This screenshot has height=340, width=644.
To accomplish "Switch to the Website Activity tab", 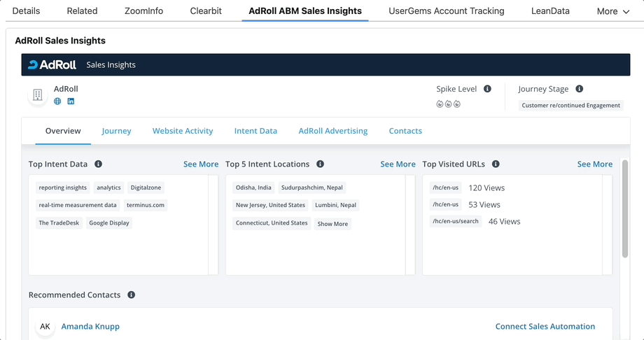I will pos(183,131).
